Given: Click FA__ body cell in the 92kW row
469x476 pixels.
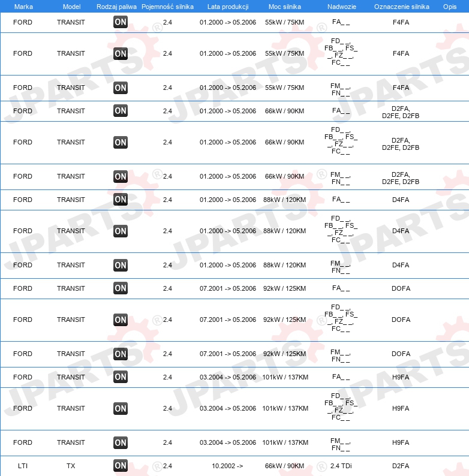Looking at the screenshot, I should coord(341,288).
